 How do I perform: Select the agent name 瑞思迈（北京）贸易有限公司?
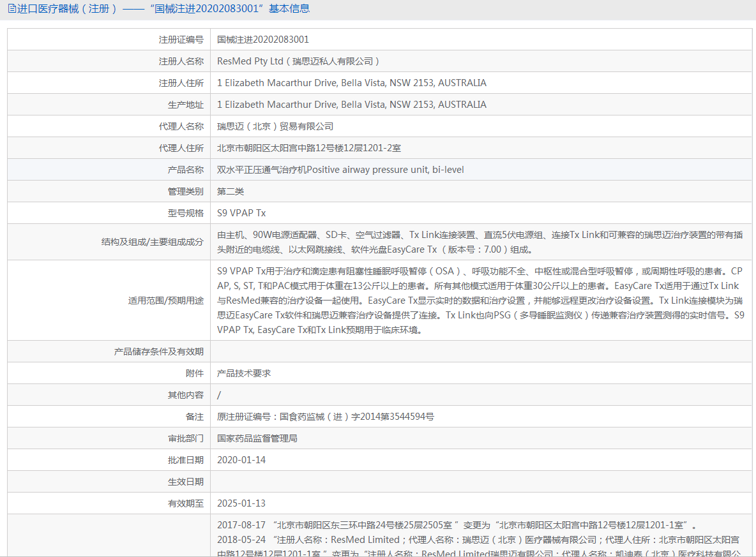pyautogui.click(x=275, y=126)
